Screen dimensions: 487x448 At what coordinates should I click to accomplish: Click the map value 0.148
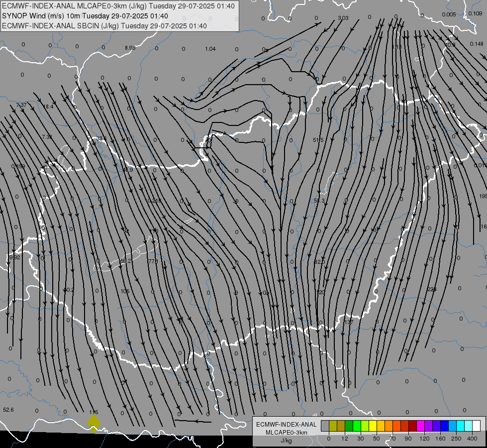click(x=477, y=44)
